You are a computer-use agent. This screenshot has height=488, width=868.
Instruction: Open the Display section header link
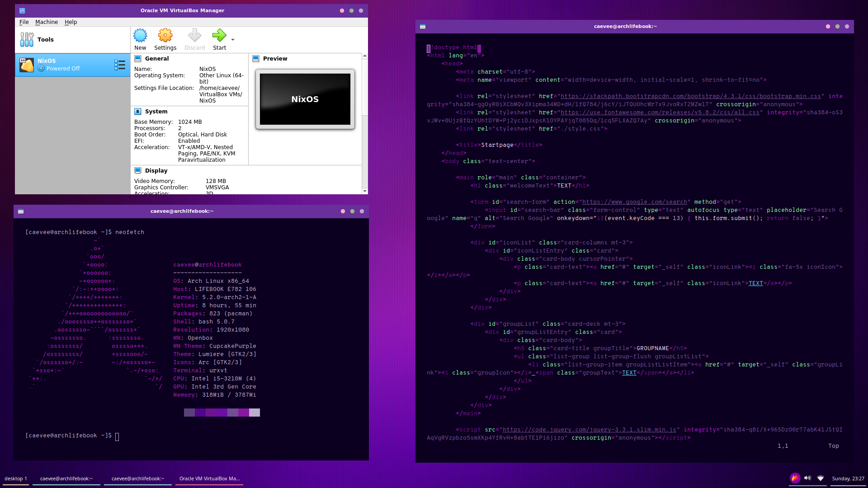(156, 170)
